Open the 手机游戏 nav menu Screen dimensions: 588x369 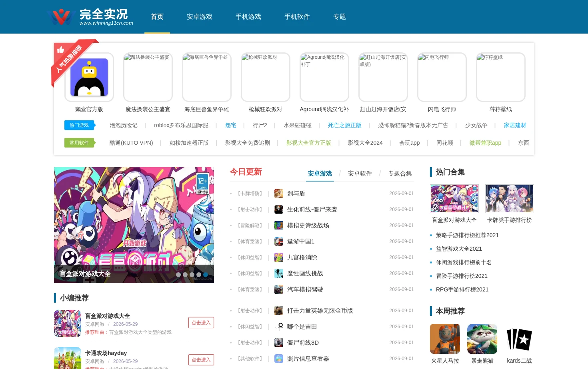pos(248,17)
